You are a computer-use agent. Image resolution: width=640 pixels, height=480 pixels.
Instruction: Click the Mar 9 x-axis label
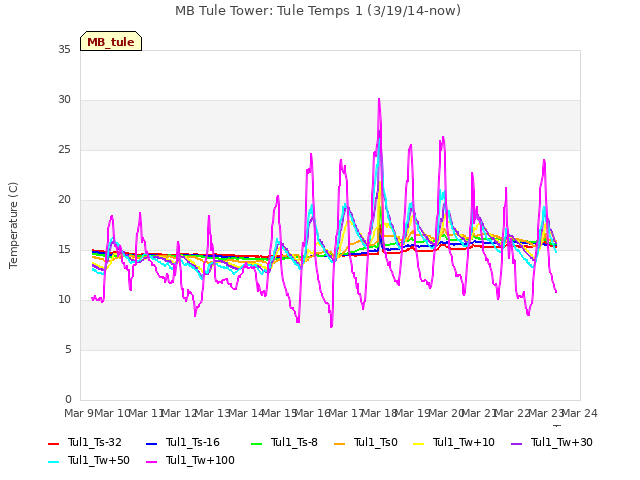[79, 413]
